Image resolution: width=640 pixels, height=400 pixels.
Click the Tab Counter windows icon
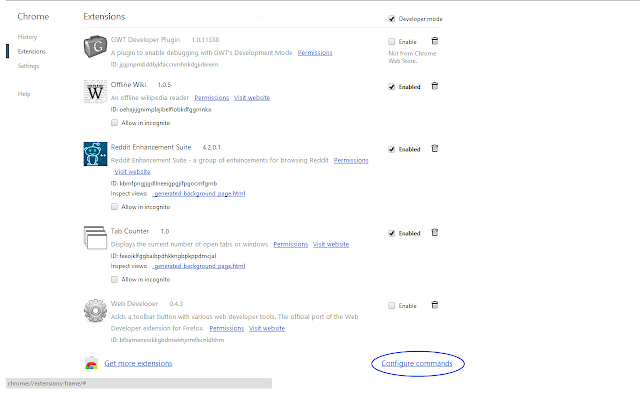[95, 238]
